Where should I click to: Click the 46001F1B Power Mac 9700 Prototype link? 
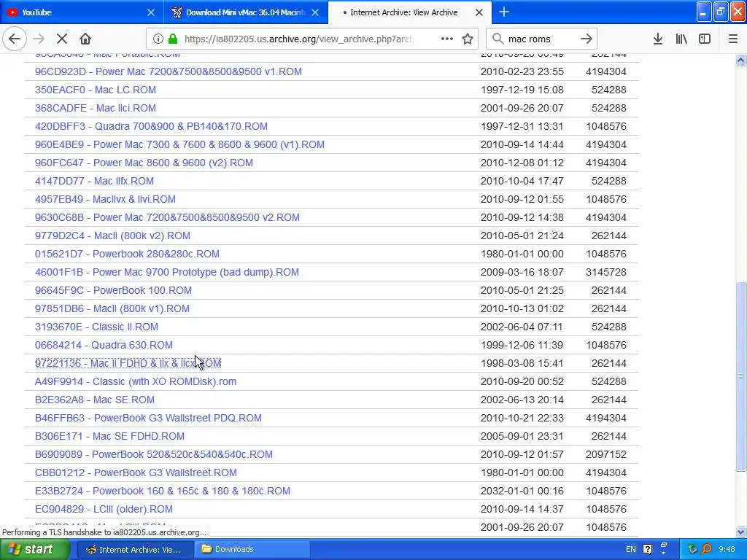pyautogui.click(x=167, y=272)
